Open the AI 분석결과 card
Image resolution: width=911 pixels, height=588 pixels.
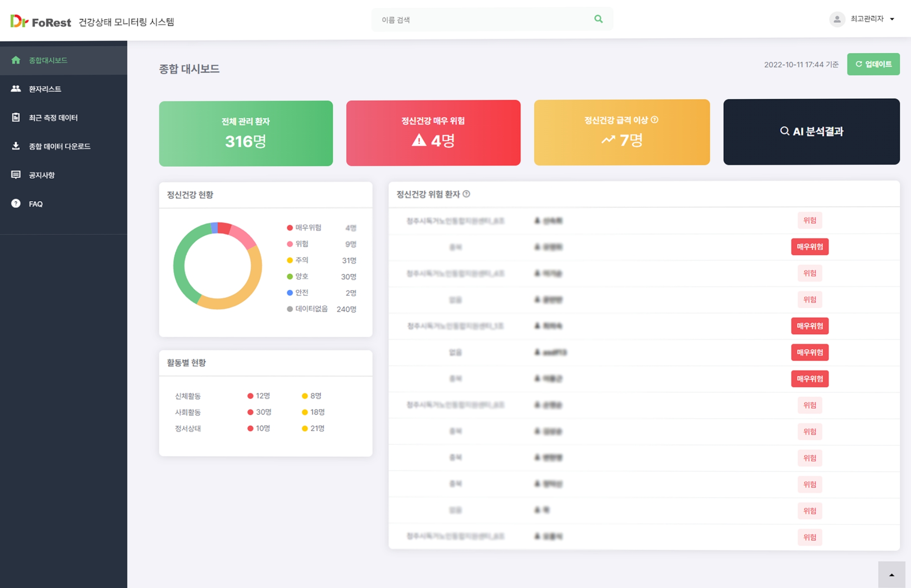coord(811,132)
